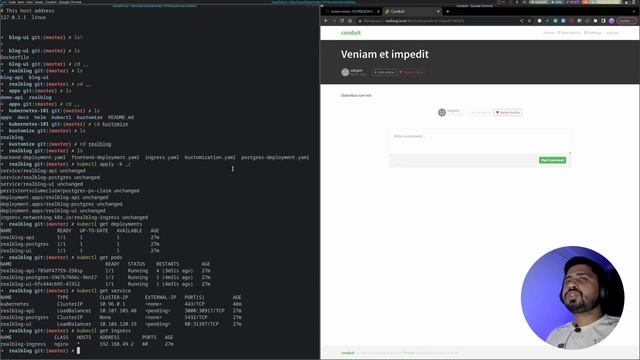Click 'kubectl get ingress' command in terminal
Screen dimensions: 640x360
click(x=104, y=331)
